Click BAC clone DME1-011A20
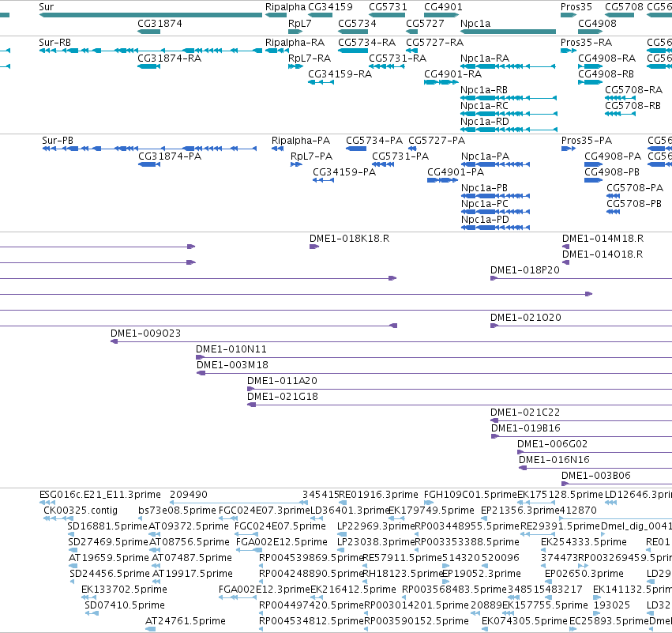The width and height of the screenshot is (672, 633). tap(460, 389)
